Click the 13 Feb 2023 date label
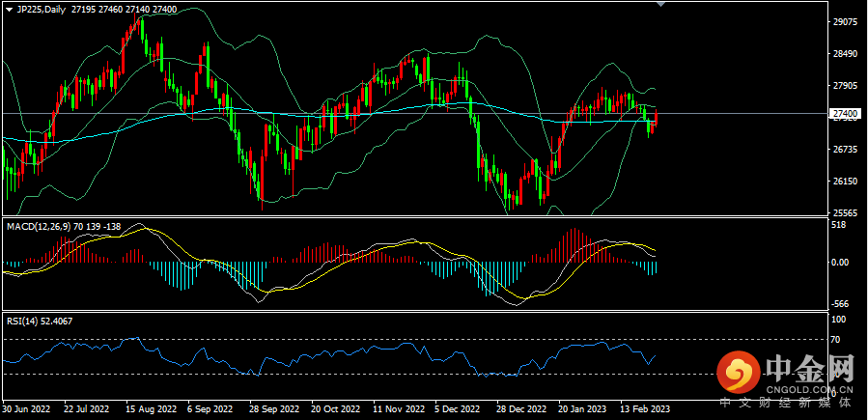The height and width of the screenshot is (420, 868). tap(644, 409)
